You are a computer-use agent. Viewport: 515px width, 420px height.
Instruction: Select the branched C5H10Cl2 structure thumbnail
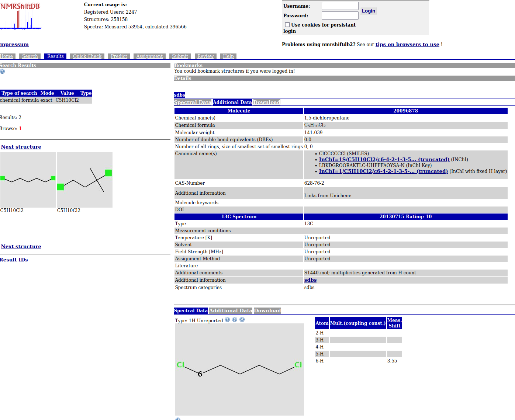[85, 180]
